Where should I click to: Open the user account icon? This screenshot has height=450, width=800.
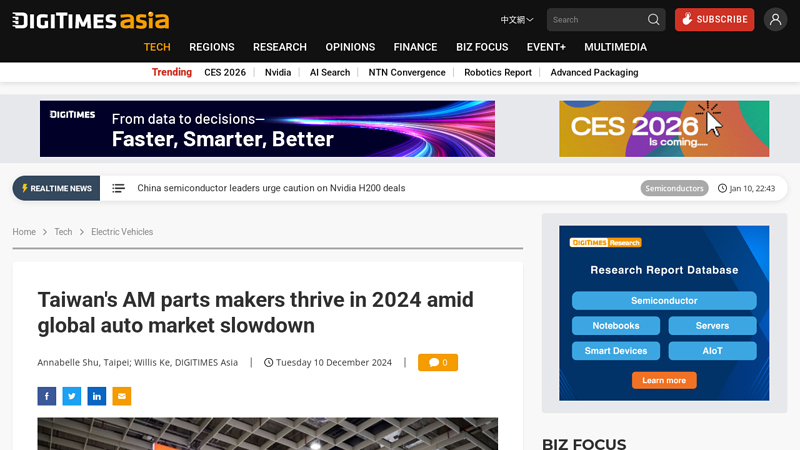tap(775, 19)
